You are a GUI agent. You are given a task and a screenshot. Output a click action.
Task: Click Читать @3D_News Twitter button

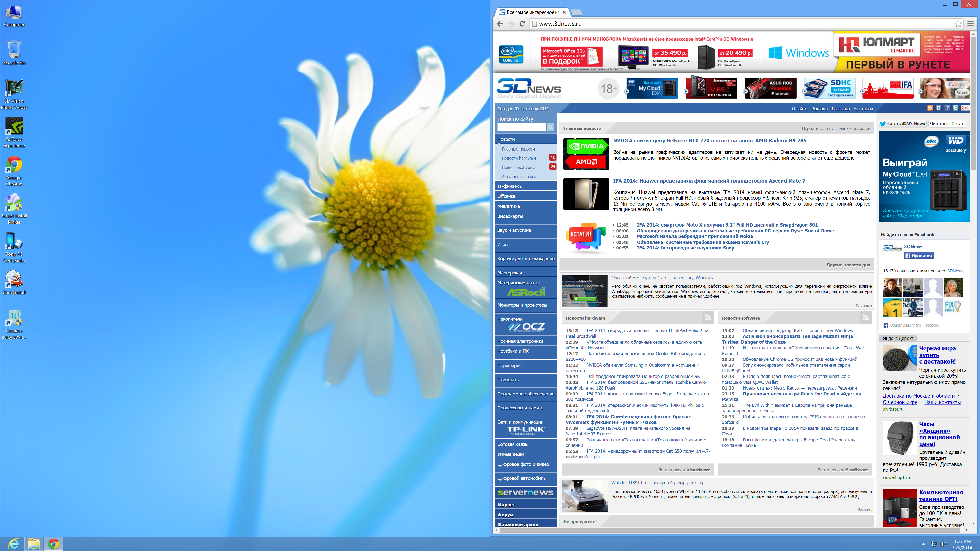coord(902,124)
